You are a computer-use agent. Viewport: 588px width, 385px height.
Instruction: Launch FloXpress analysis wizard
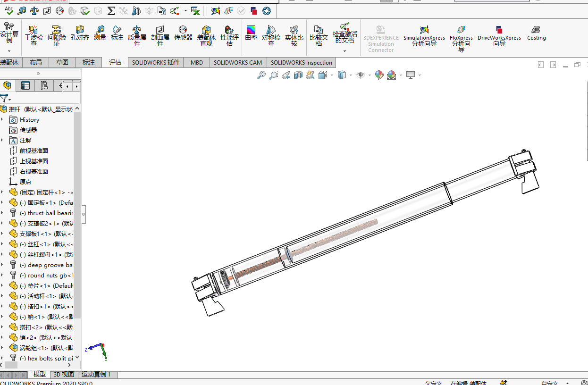[x=461, y=39]
